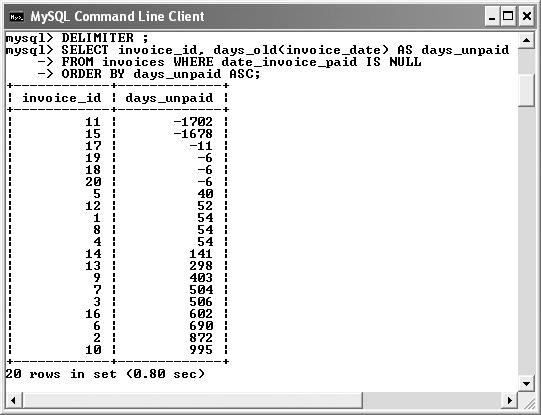The height and width of the screenshot is (415, 541).
Task: Click horizontal scrollbar track right of thumb
Action: [x=432, y=400]
